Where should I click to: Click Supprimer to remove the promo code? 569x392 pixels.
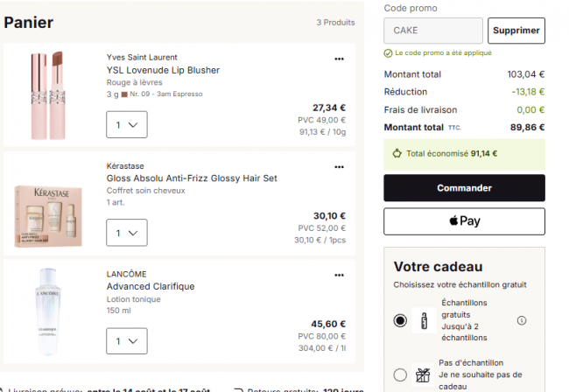(516, 31)
